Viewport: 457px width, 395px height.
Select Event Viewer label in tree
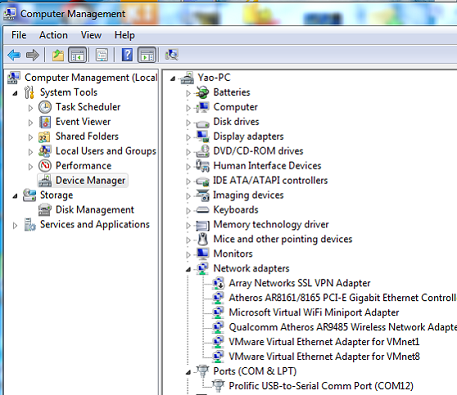[x=83, y=122]
